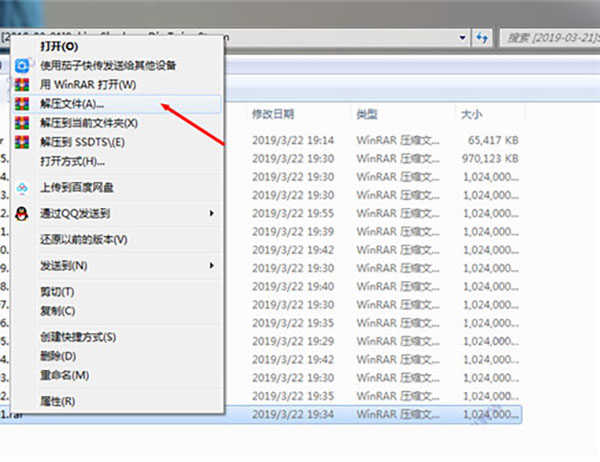
Task: Sort by the 大小 column header
Action: click(471, 114)
